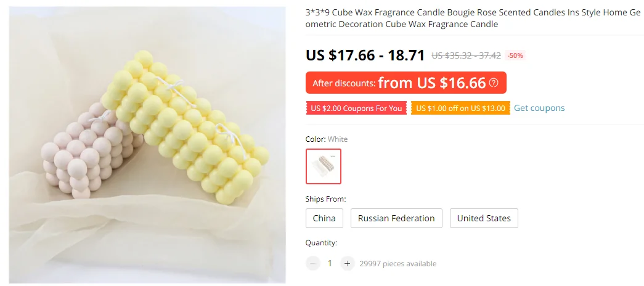Image resolution: width=644 pixels, height=286 pixels.
Task: Choose China as shipping origin
Action: coord(324,218)
